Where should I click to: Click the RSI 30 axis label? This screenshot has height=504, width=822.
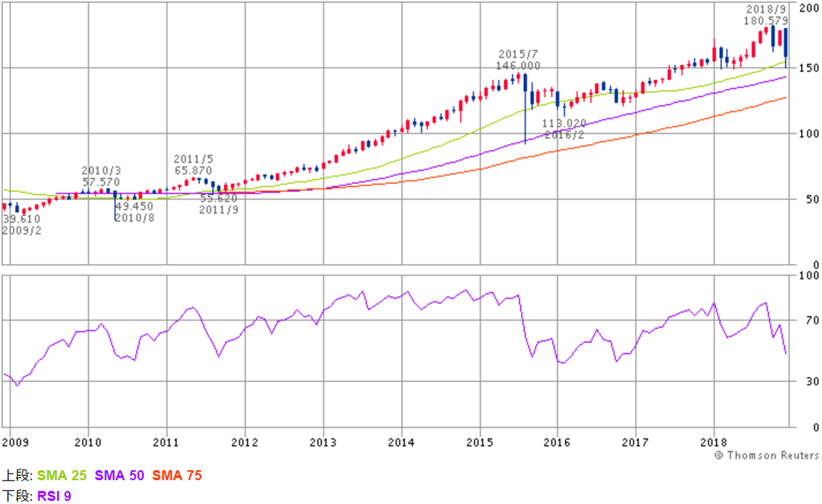tap(812, 381)
